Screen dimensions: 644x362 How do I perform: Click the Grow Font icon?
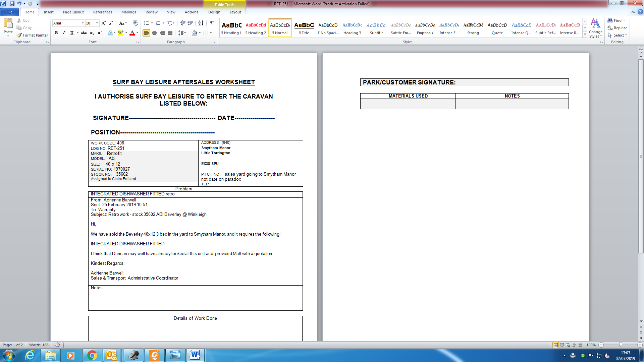(103, 23)
